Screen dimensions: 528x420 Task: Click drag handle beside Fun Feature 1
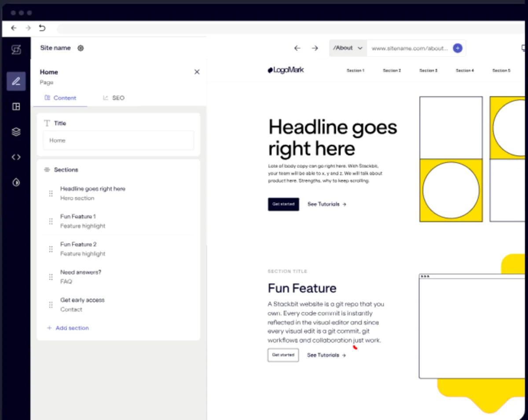click(x=51, y=221)
